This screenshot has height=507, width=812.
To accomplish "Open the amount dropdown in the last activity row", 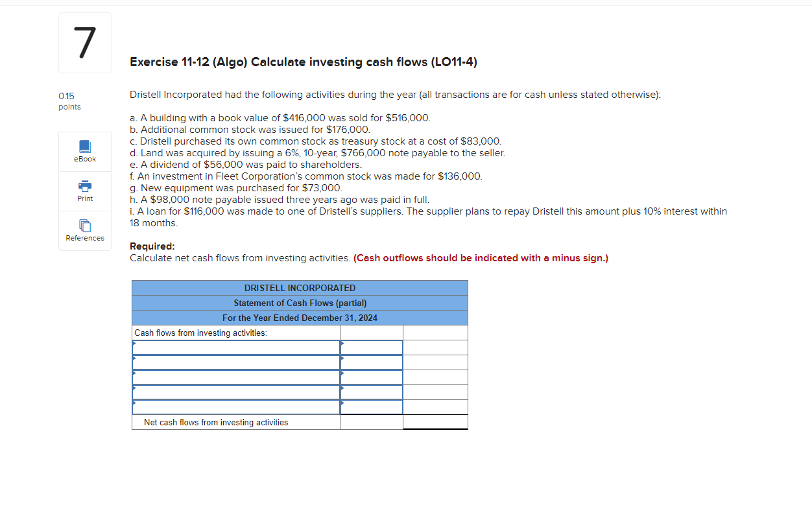I will pyautogui.click(x=371, y=407).
